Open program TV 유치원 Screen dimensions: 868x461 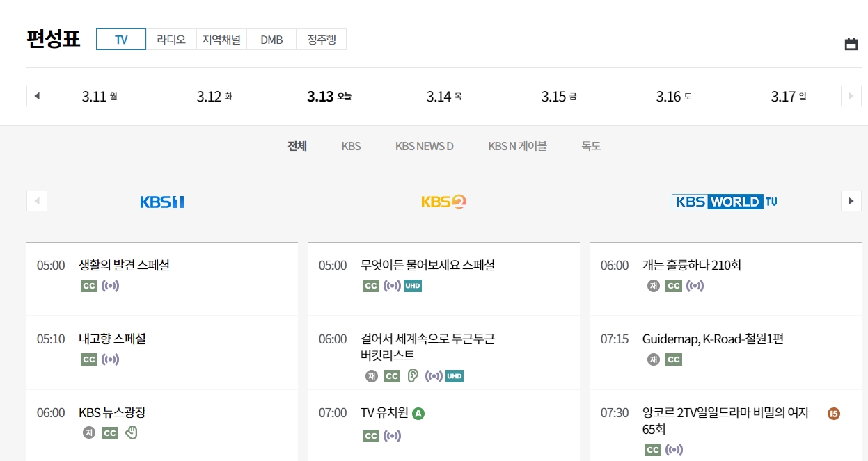click(x=384, y=413)
